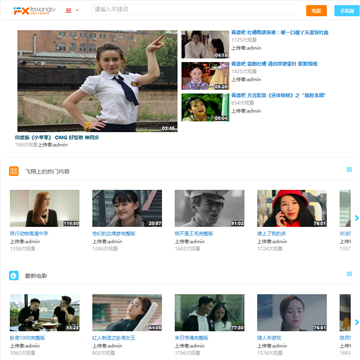Screen dimensions: 360x360
Task: Open the list icon of 最新电影 section
Action: click(349, 274)
